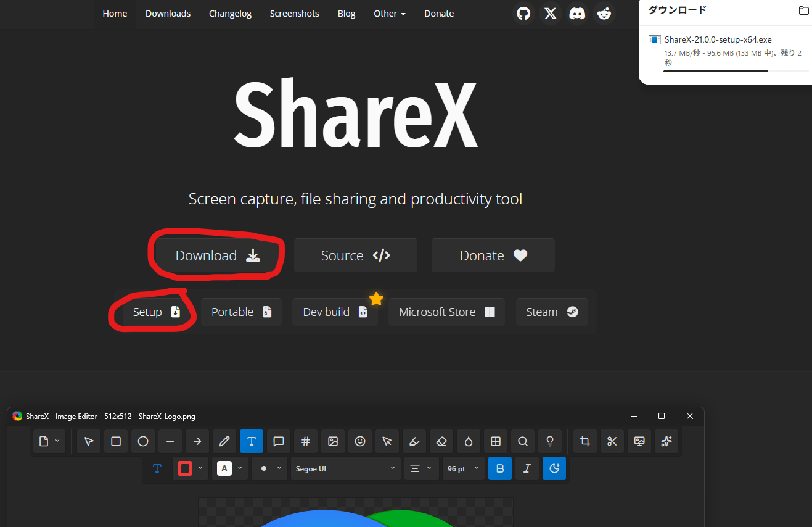The width and height of the screenshot is (812, 527).
Task: Open the Changelog nav item
Action: pos(230,14)
